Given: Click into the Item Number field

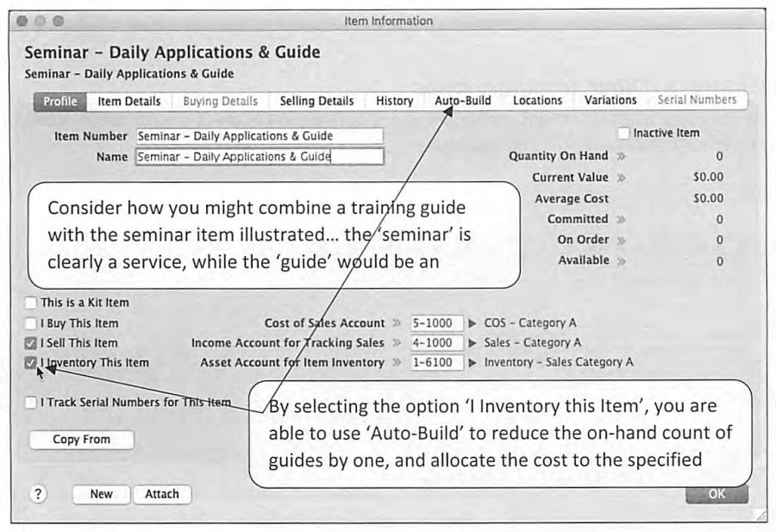Looking at the screenshot, I should pyautogui.click(x=260, y=136).
